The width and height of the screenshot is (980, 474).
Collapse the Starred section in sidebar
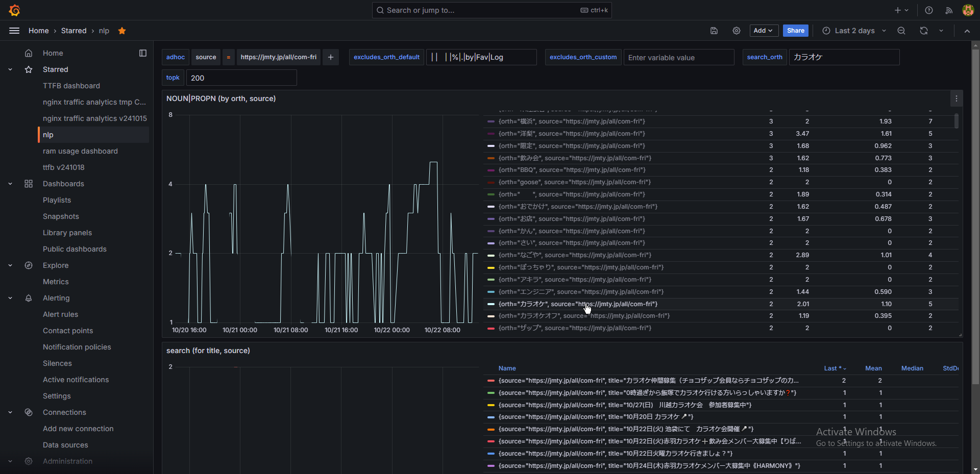coord(10,69)
